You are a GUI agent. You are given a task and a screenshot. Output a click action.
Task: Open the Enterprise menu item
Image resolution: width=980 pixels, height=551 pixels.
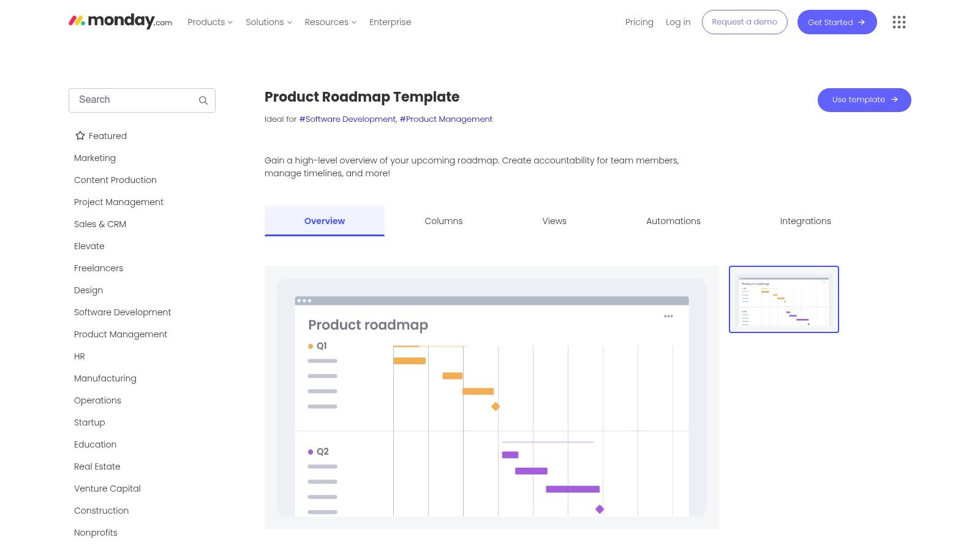pyautogui.click(x=390, y=22)
